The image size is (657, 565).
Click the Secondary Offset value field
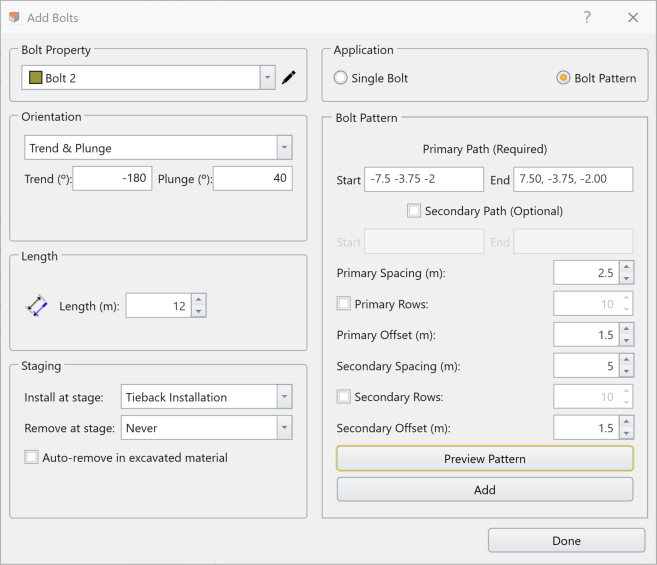point(586,428)
